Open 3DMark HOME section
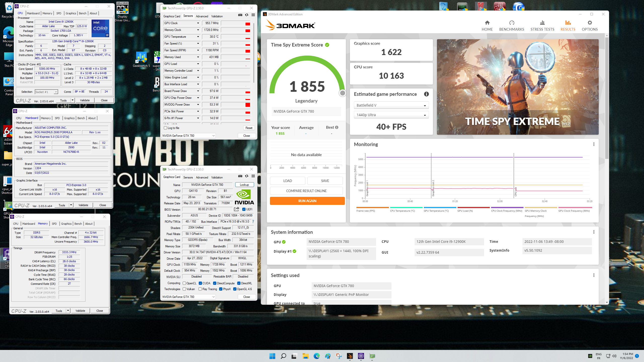Viewport: 644px width, 362px height. [487, 26]
